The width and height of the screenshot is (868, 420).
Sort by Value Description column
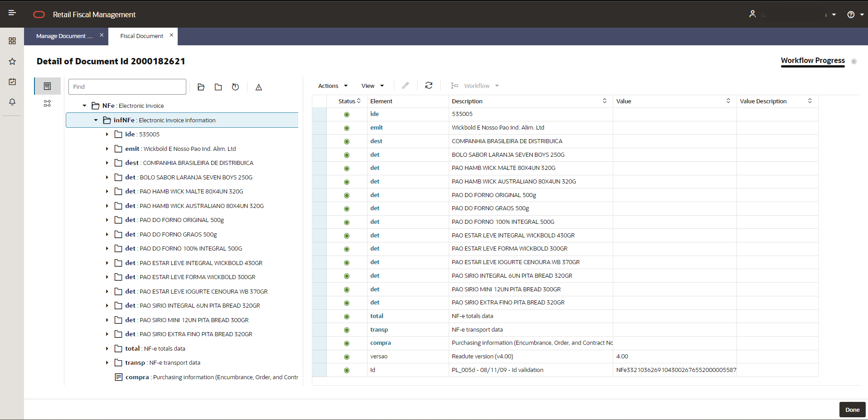coord(810,101)
